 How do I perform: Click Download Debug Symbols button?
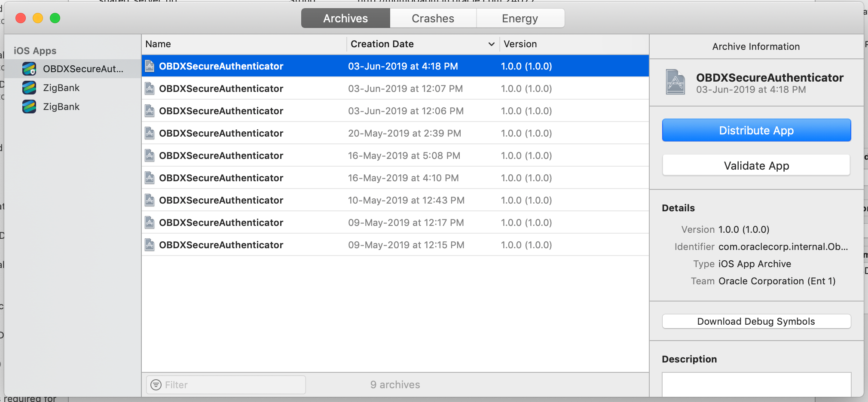click(x=756, y=321)
